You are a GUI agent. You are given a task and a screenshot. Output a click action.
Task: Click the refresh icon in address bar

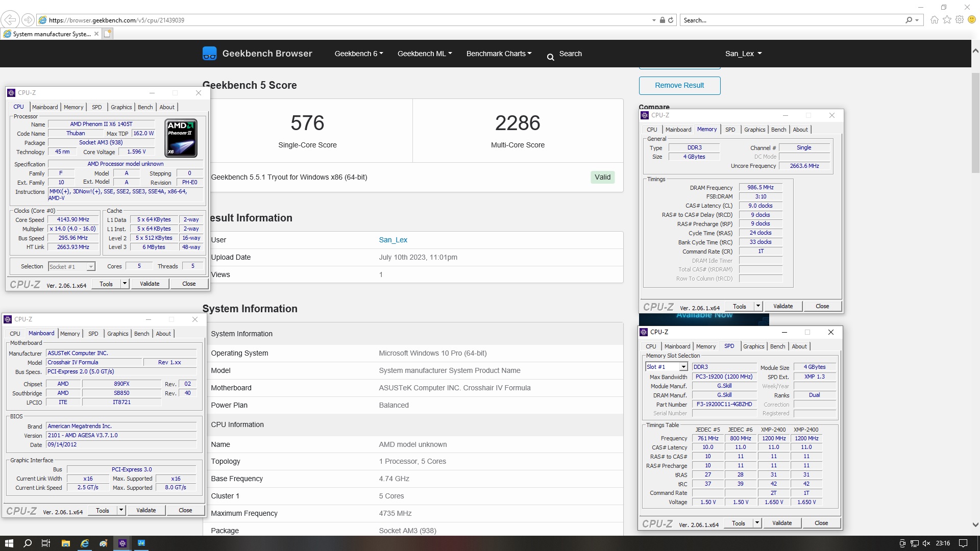[x=671, y=20]
